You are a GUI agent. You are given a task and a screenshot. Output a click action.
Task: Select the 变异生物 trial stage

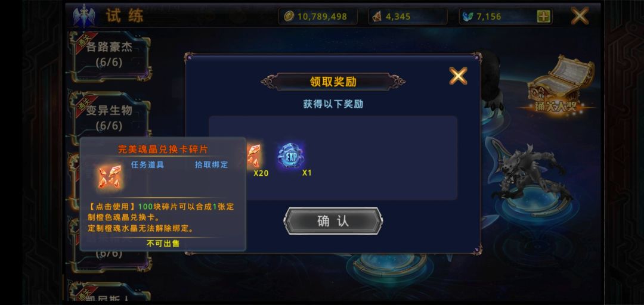[x=110, y=117]
